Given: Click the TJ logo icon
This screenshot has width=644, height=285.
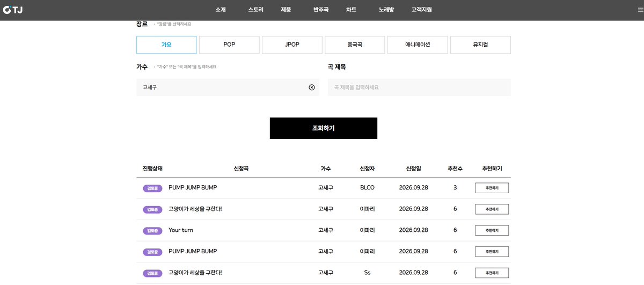Looking at the screenshot, I should click(13, 10).
